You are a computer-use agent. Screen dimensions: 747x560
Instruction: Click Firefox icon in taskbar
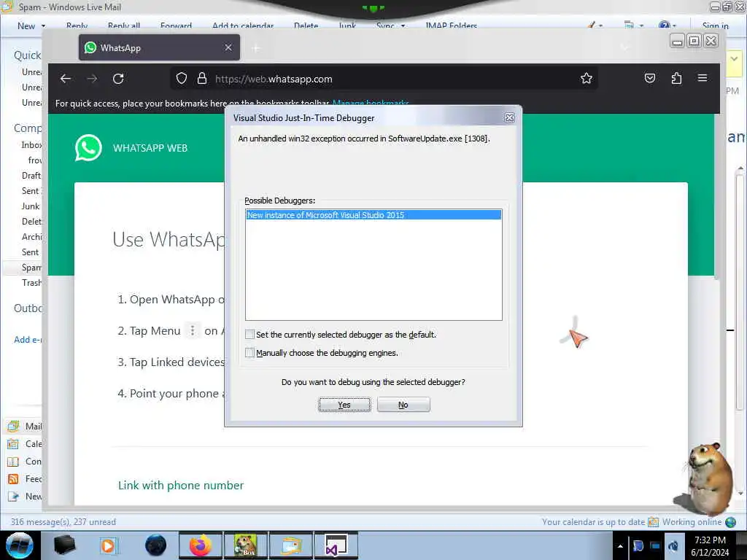pyautogui.click(x=200, y=545)
